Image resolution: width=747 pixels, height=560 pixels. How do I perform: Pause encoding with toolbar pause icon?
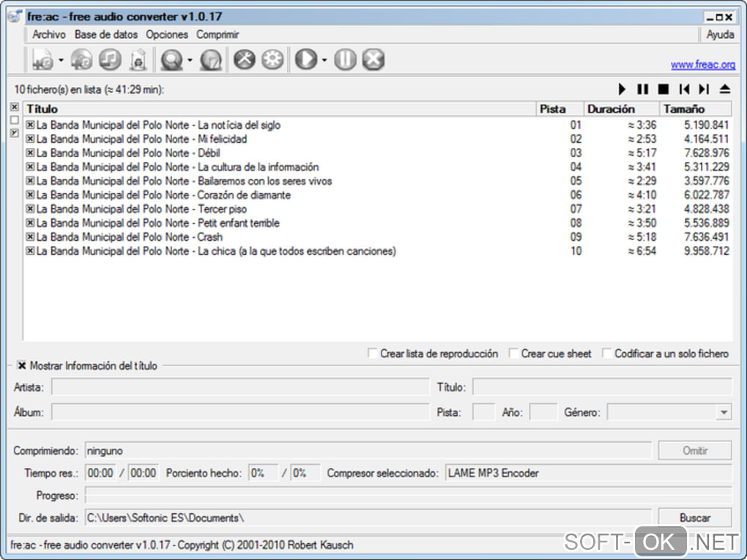coord(345,60)
